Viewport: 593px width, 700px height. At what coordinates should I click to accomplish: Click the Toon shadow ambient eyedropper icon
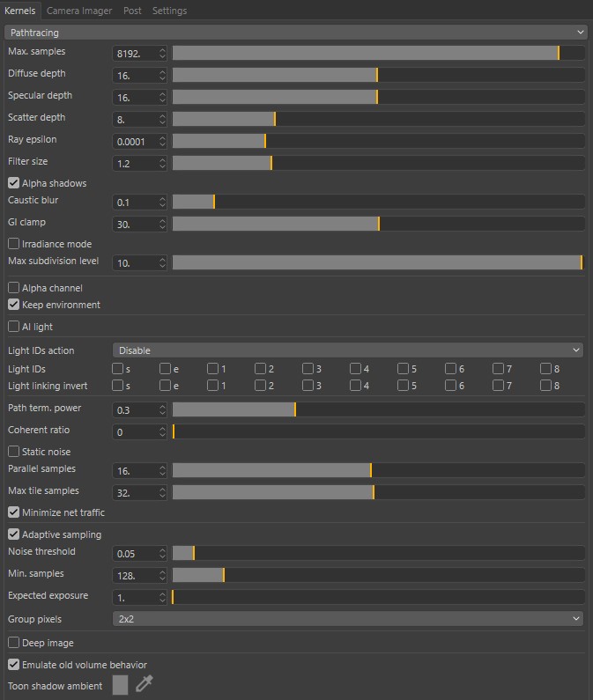pos(144,684)
